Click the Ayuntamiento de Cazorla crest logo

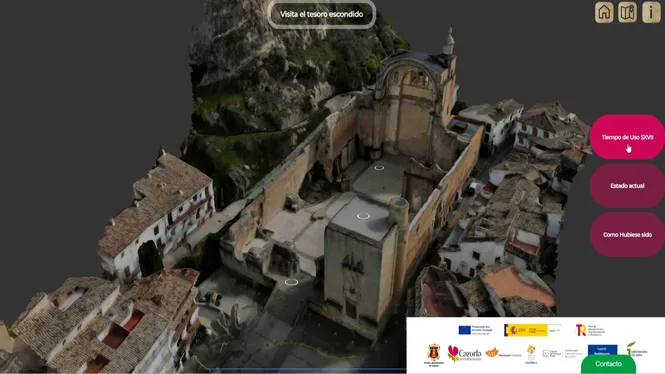pos(433,354)
